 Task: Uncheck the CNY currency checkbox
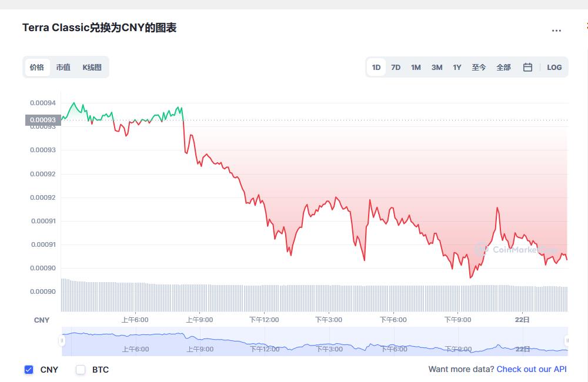(29, 370)
